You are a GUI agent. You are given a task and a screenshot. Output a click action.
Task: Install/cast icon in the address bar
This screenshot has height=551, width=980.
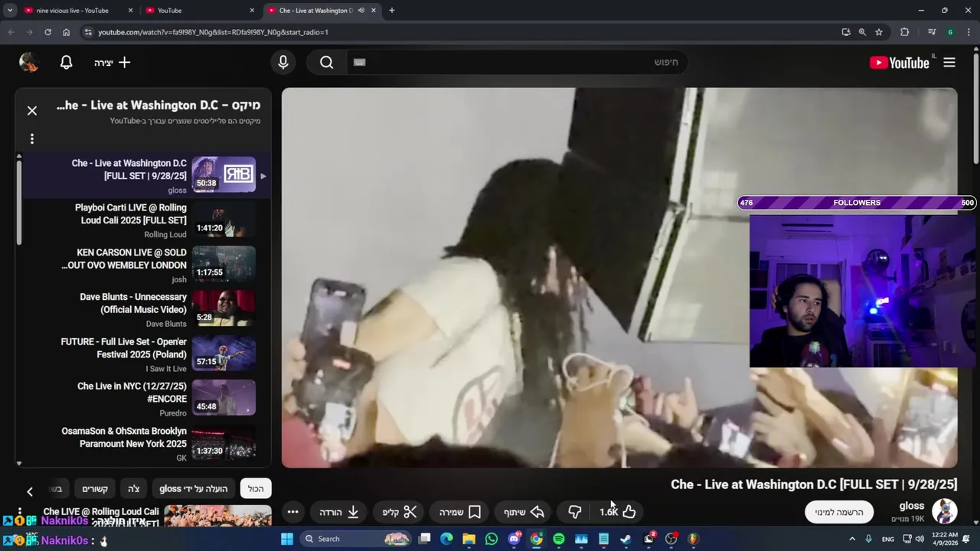tap(845, 32)
